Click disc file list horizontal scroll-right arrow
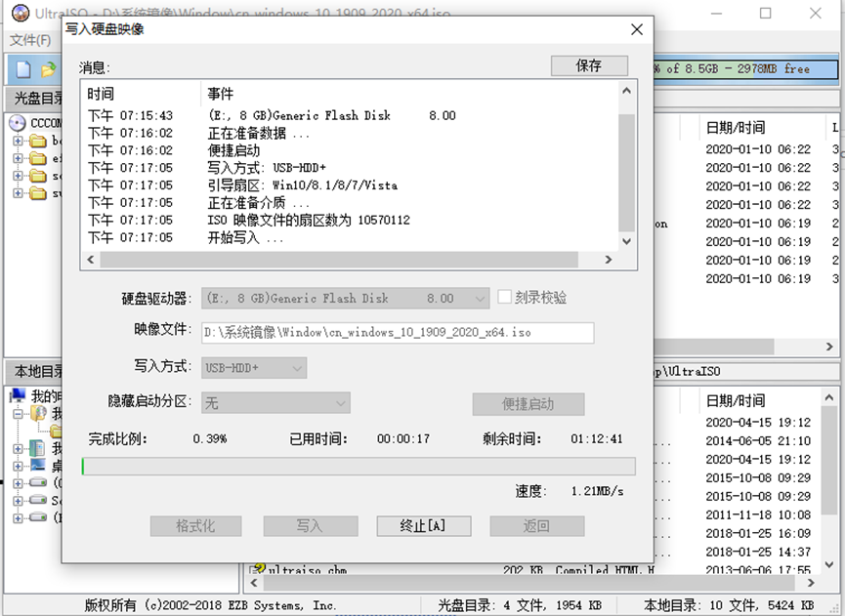This screenshot has width=845, height=616. click(x=829, y=347)
